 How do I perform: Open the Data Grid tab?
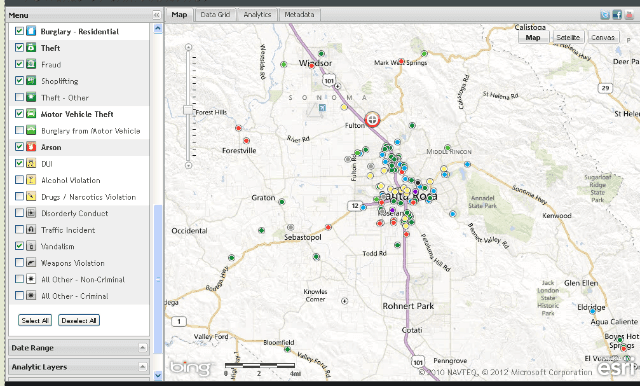coord(215,15)
